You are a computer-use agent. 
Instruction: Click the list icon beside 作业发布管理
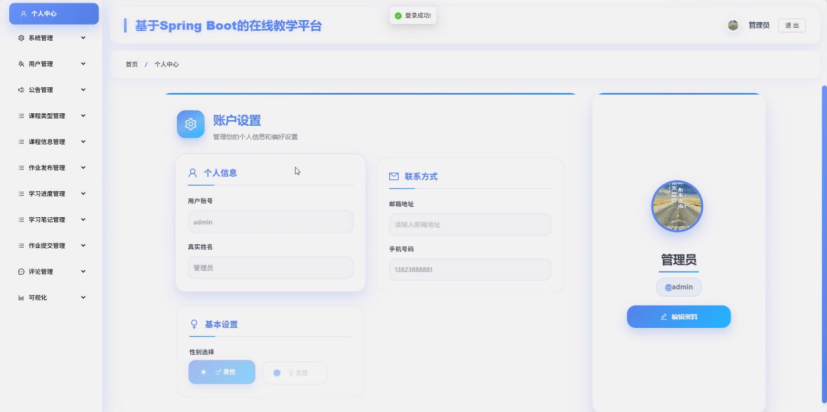coord(21,168)
